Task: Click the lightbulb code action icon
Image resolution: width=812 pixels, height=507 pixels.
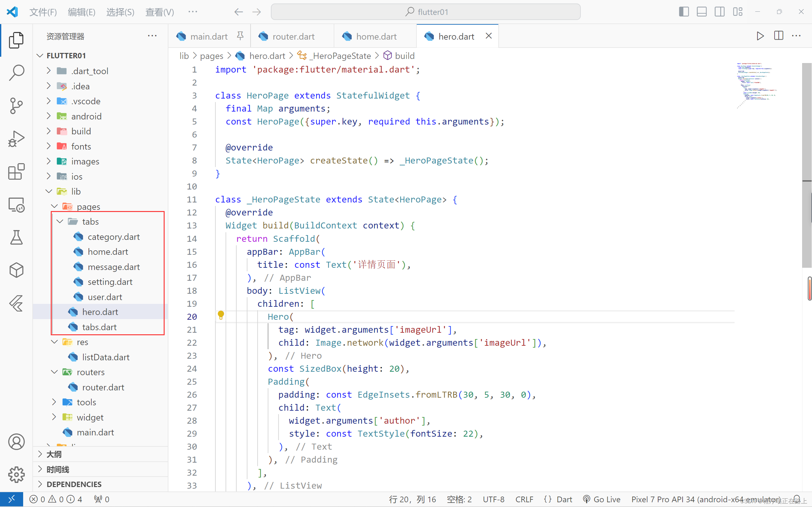Action: click(x=221, y=315)
